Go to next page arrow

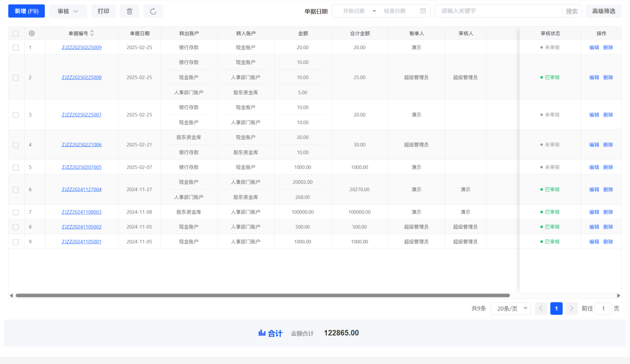coord(571,308)
